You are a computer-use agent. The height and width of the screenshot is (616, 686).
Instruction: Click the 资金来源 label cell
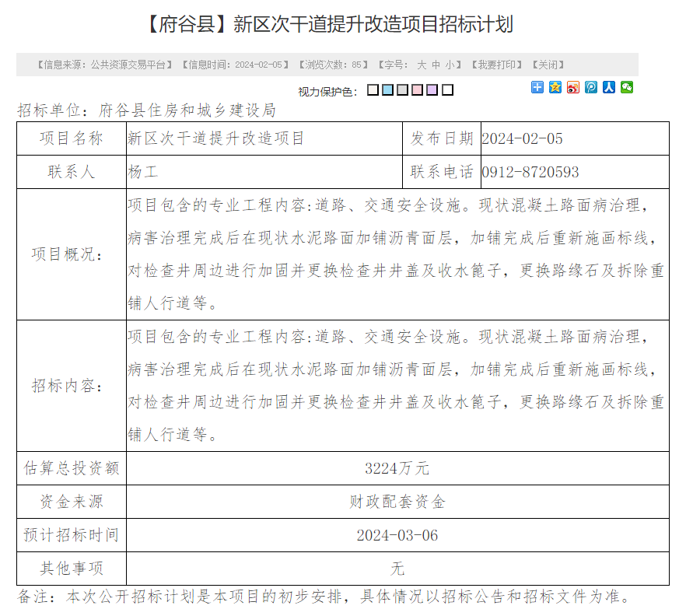72,502
